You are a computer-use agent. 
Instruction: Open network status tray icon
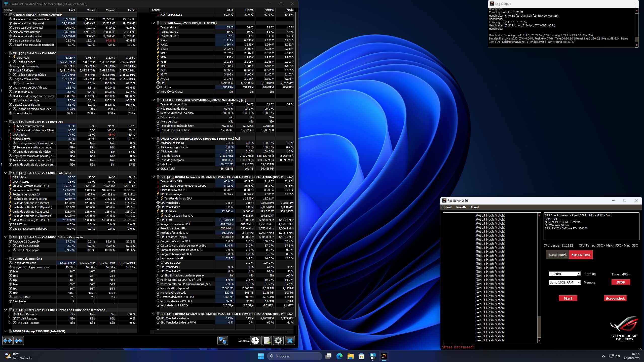[x=611, y=356]
